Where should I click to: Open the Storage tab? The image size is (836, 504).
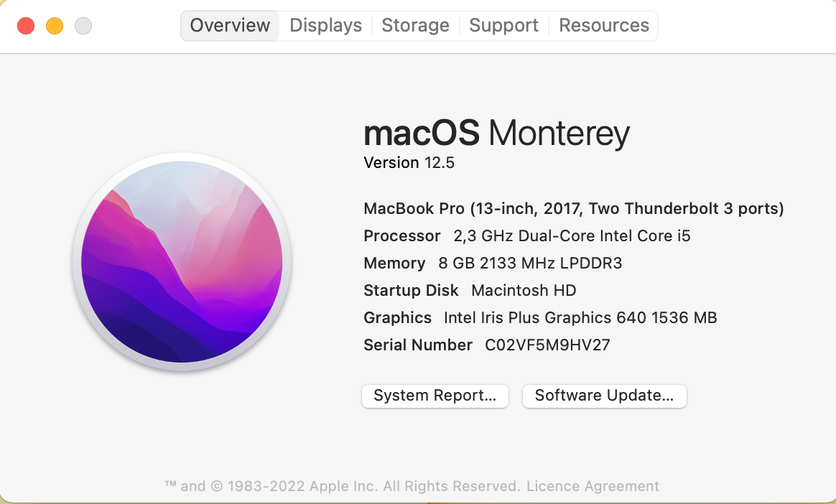[x=415, y=25]
